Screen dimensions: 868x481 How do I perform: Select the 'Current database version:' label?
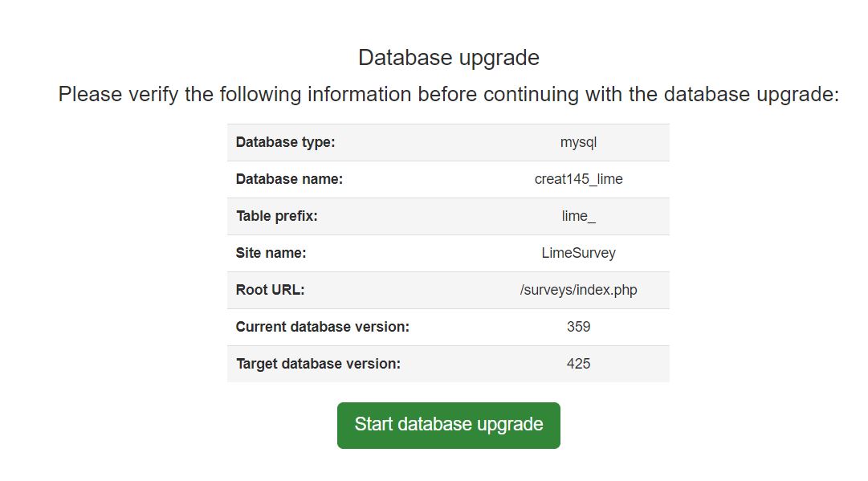click(322, 327)
